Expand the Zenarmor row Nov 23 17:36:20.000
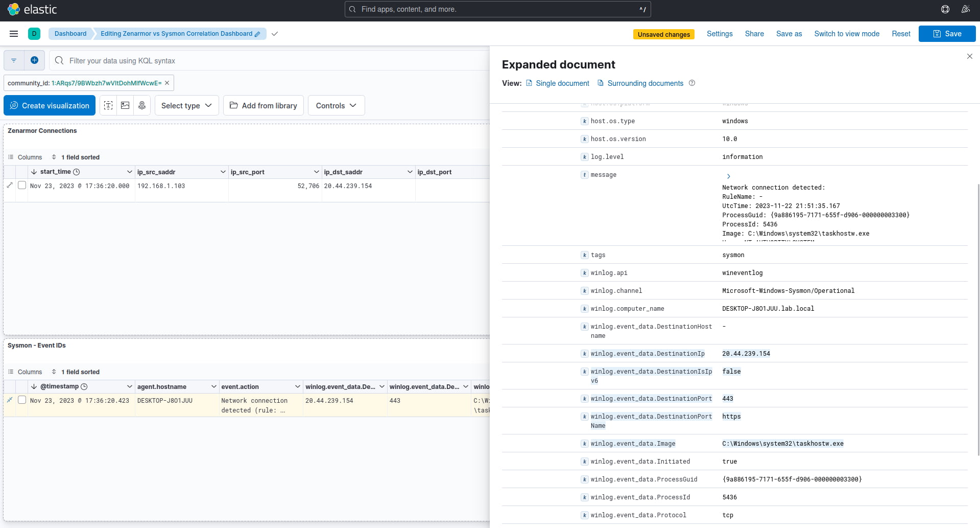 (10, 185)
